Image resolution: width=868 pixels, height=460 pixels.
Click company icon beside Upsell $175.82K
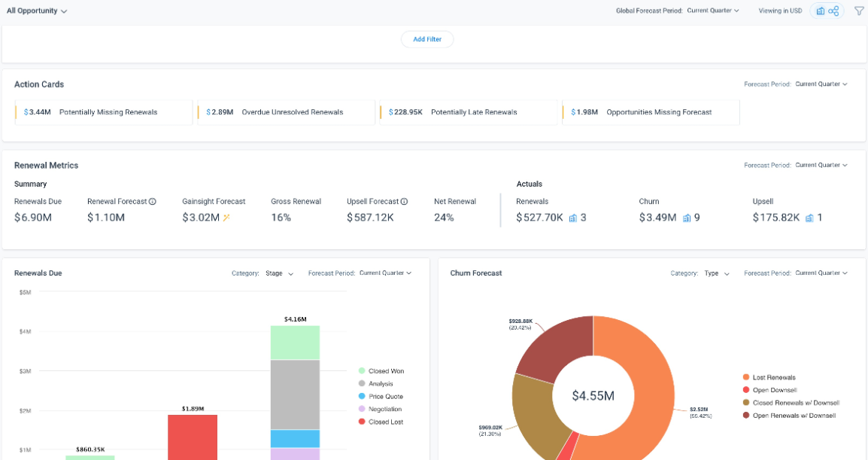point(809,218)
